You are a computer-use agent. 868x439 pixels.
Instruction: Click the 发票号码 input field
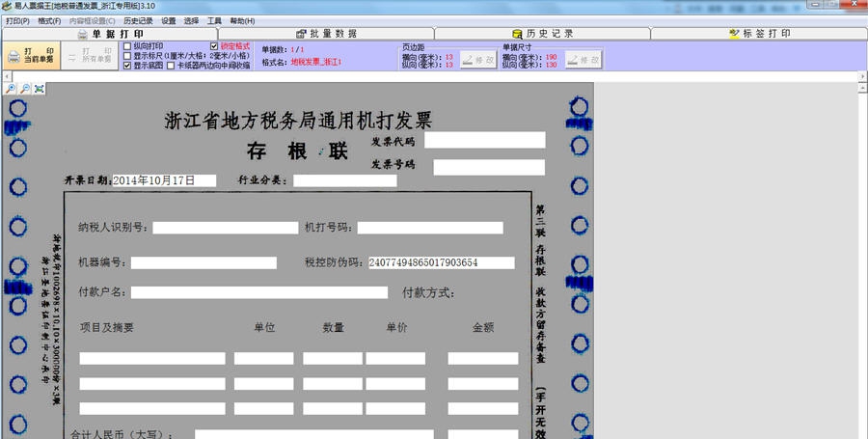(x=489, y=167)
